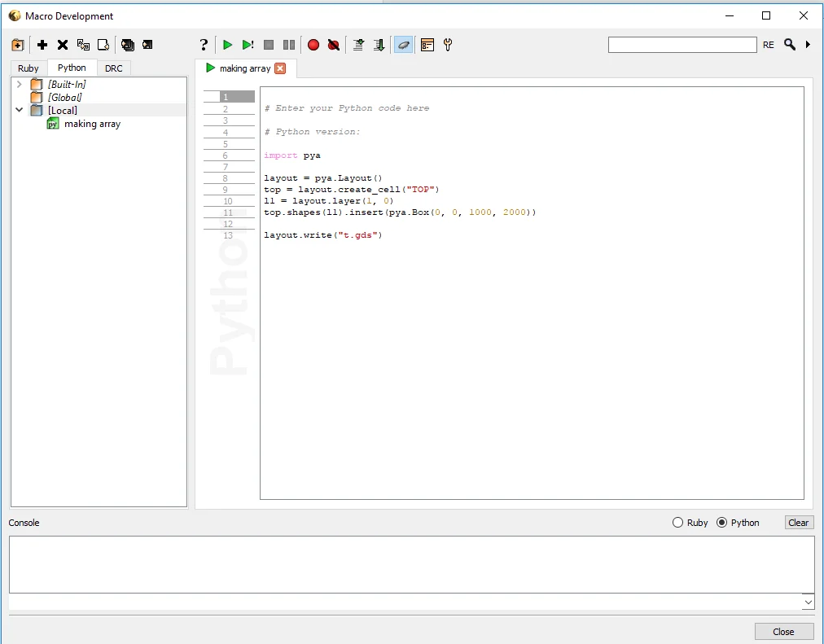824x644 pixels.
Task: Collapse the [Local] folder
Action: pos(20,110)
